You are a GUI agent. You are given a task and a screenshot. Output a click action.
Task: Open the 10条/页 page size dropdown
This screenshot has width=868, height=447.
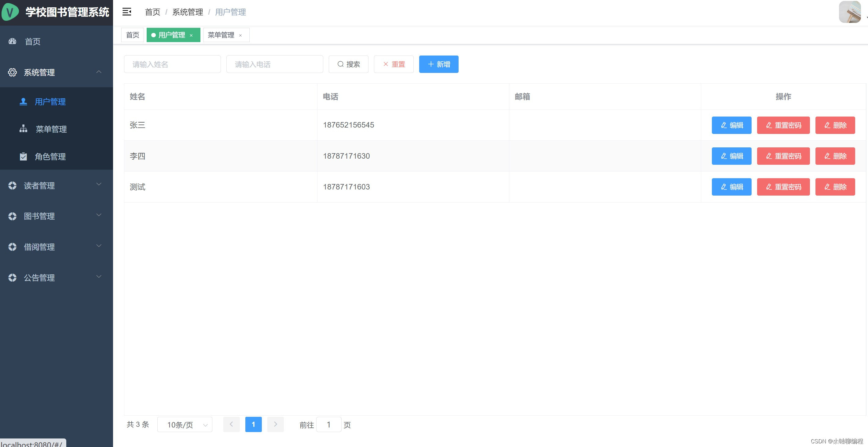click(x=185, y=424)
